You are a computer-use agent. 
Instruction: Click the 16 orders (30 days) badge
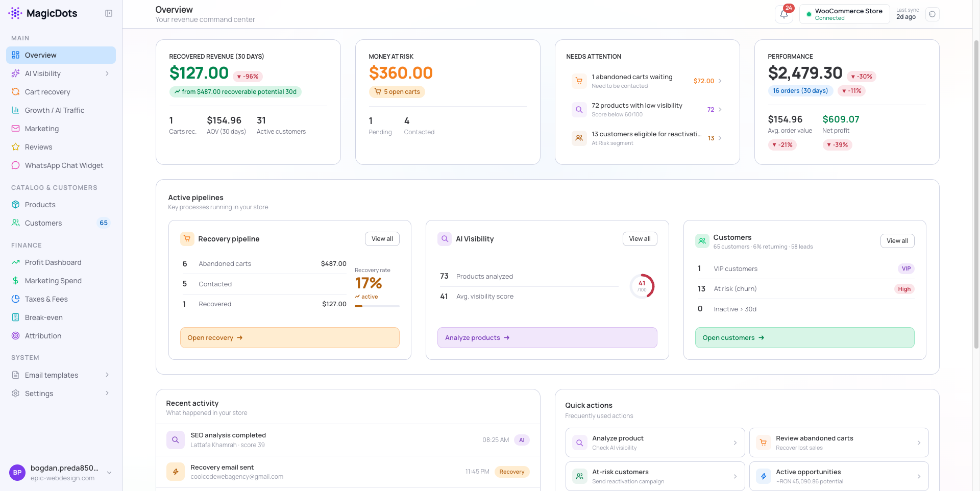800,91
